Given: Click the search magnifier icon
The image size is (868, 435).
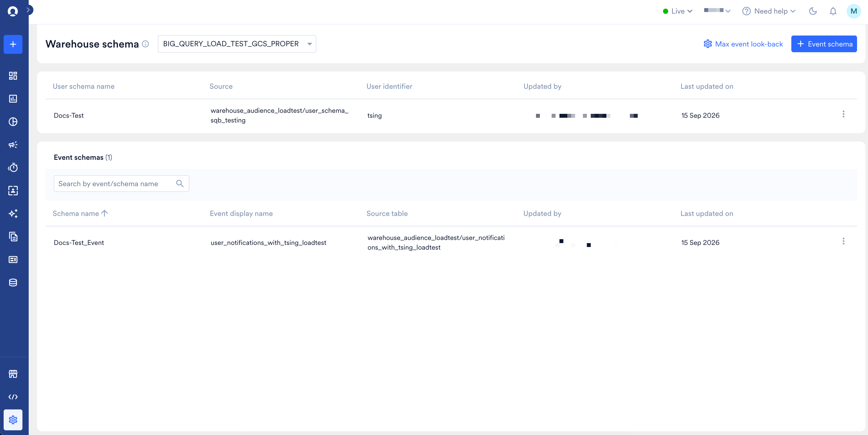Looking at the screenshot, I should [180, 184].
